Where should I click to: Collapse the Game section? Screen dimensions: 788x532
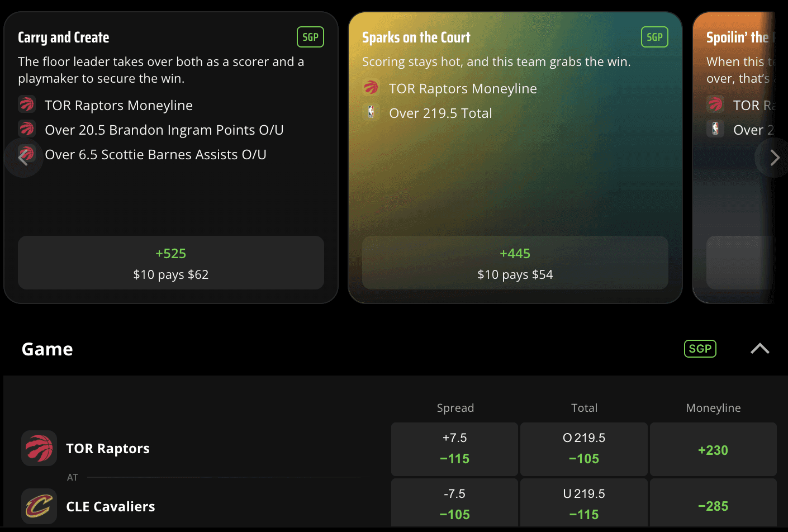(x=759, y=348)
